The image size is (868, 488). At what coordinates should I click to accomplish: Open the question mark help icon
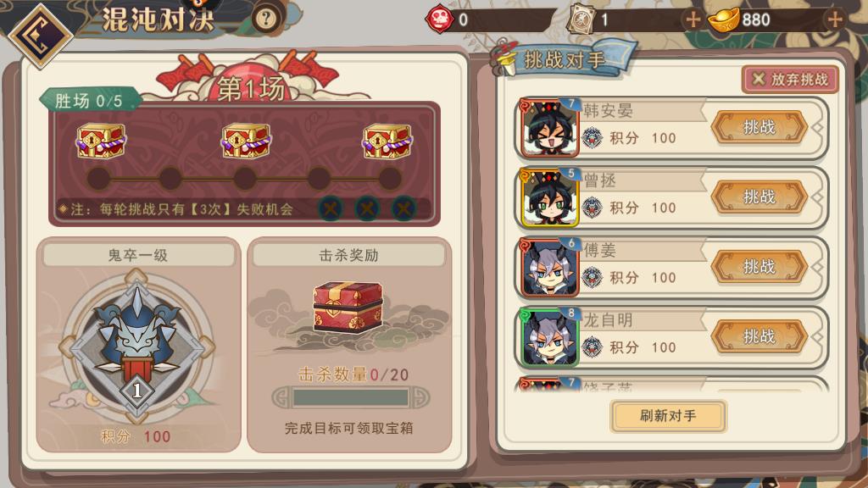265,19
